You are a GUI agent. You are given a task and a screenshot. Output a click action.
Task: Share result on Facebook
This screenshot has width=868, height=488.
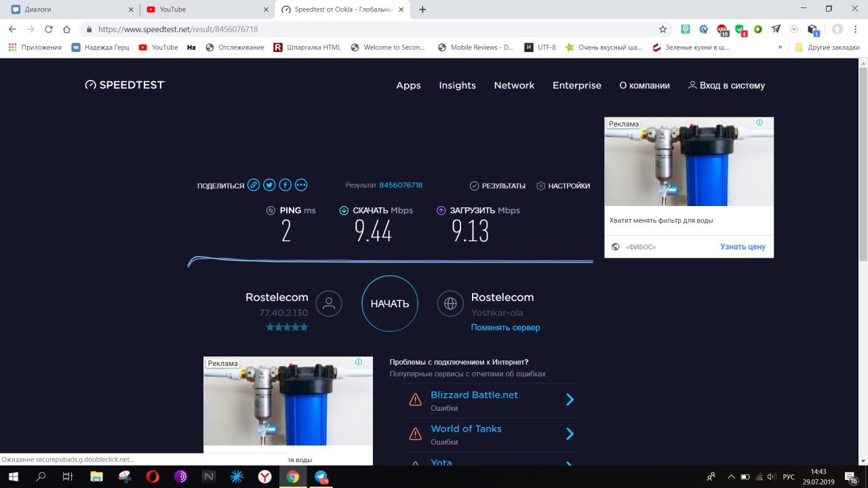click(285, 185)
